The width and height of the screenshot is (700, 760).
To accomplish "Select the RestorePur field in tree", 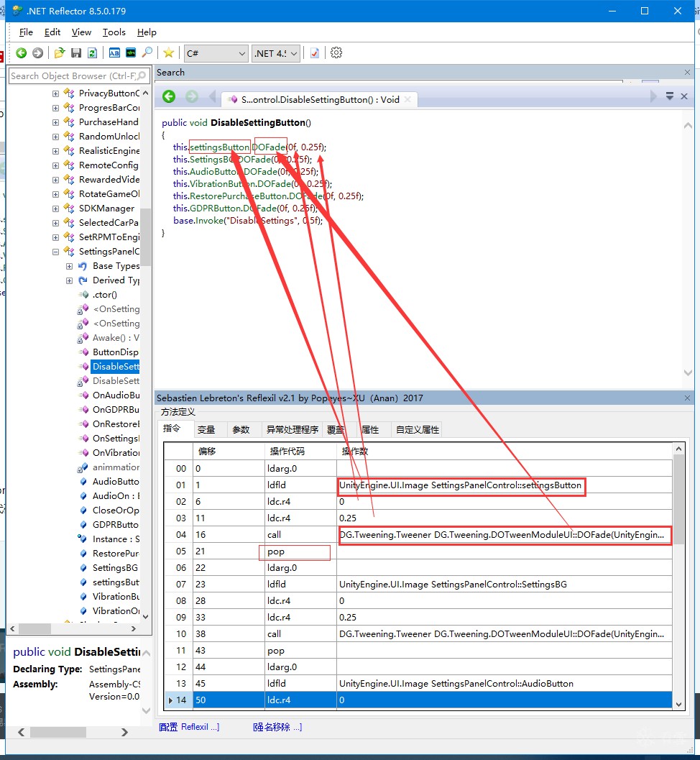I will (116, 553).
